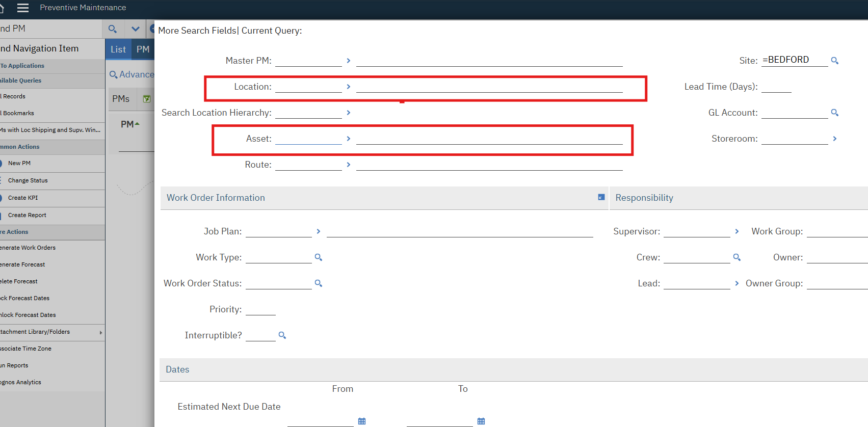Click the Site field containing =BEDFORD
868x427 pixels.
pyautogui.click(x=795, y=60)
